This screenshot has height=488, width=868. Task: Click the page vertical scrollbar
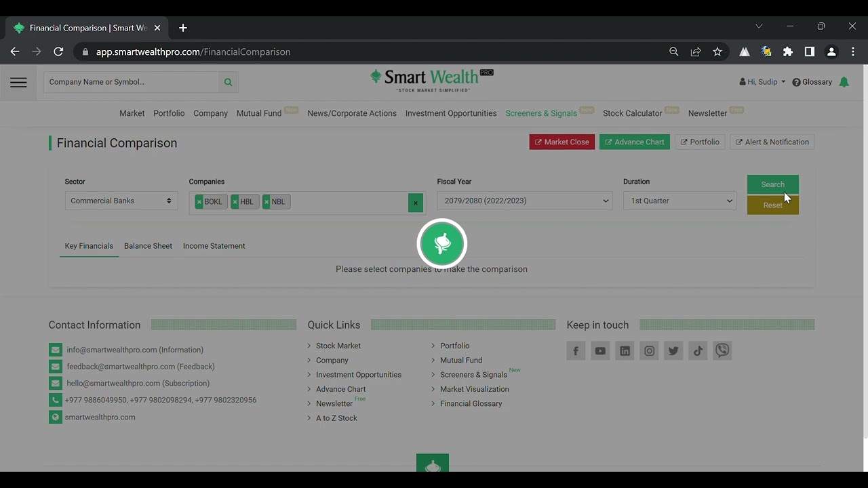click(865, 252)
